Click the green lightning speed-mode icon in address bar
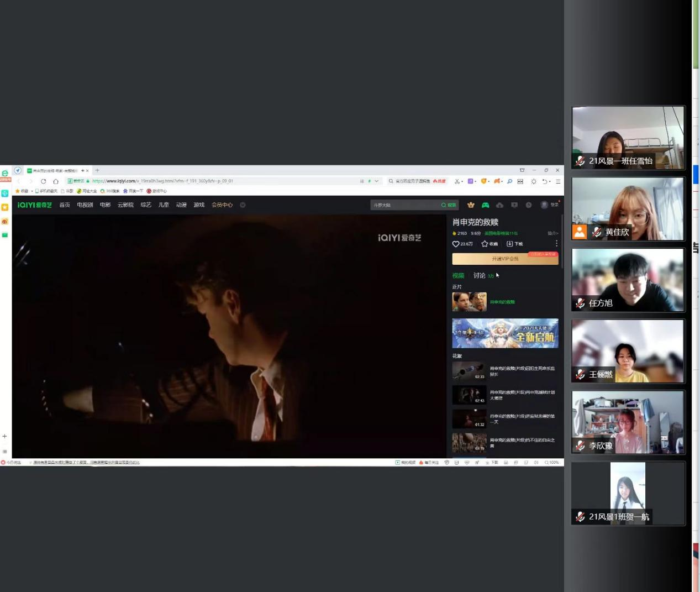This screenshot has width=700, height=592. pos(369,181)
